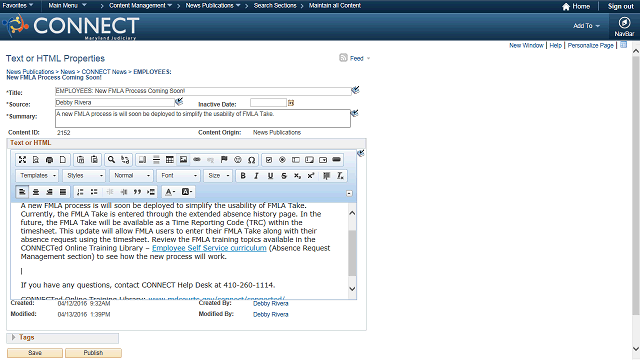
Task: Insert a form checkbox element
Action: point(269,160)
